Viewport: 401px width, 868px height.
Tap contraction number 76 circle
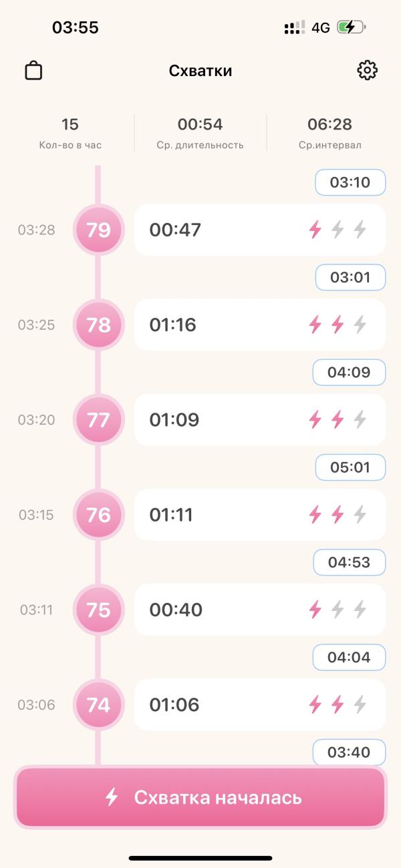click(x=98, y=515)
